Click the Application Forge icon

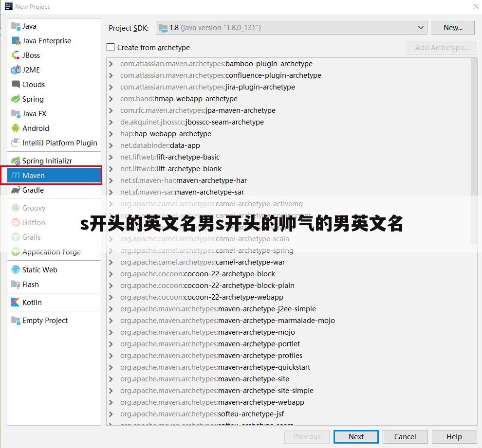click(x=16, y=252)
